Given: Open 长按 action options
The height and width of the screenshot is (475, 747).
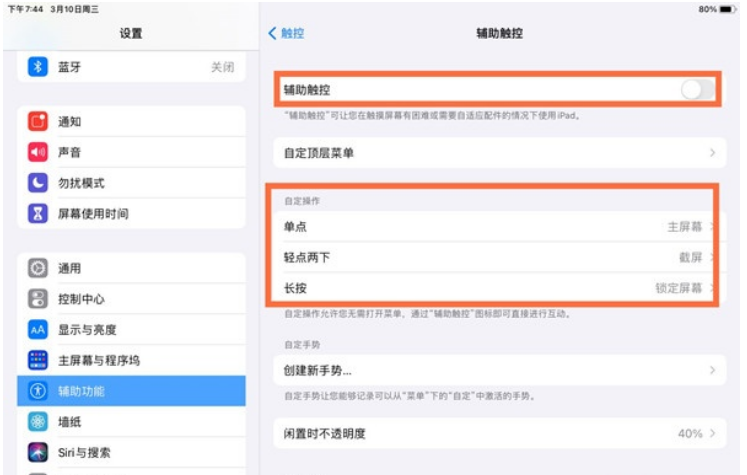Looking at the screenshot, I should click(497, 288).
